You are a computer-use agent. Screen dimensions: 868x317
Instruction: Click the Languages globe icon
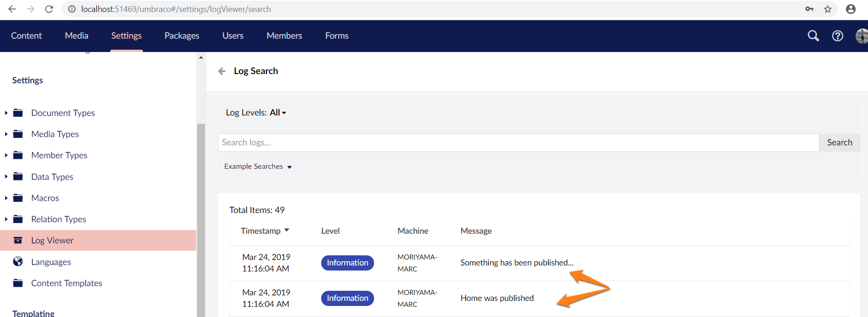(18, 262)
